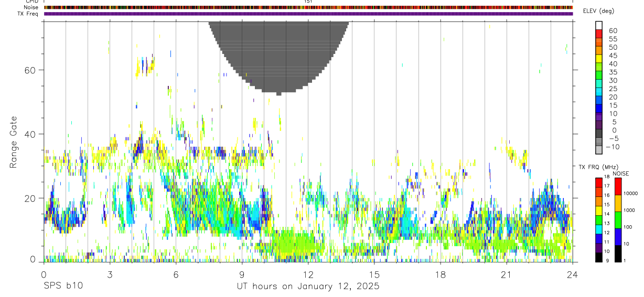
Task: Click the 12 tick label on the UT hours axis
Action: tap(308, 275)
